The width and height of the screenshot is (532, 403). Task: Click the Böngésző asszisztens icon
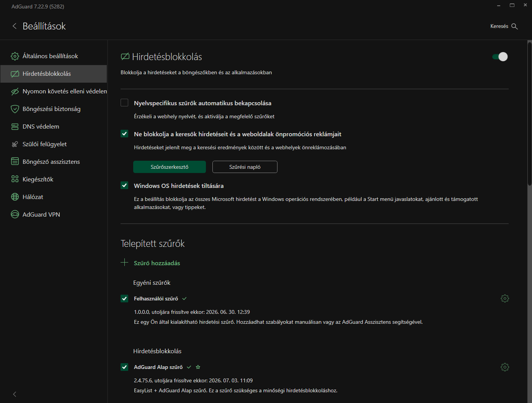(15, 162)
